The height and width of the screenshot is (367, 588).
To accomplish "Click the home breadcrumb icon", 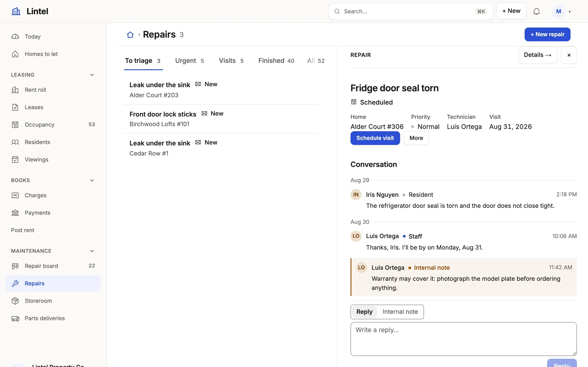I will tap(130, 35).
